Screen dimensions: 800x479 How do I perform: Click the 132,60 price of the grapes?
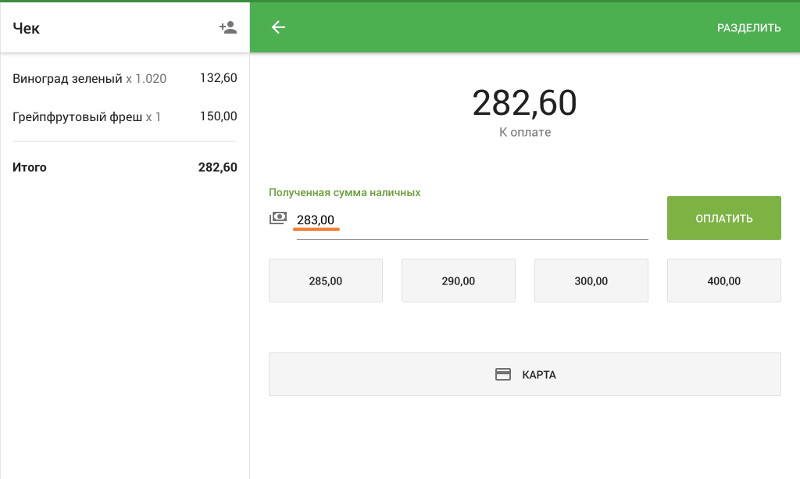coord(218,78)
